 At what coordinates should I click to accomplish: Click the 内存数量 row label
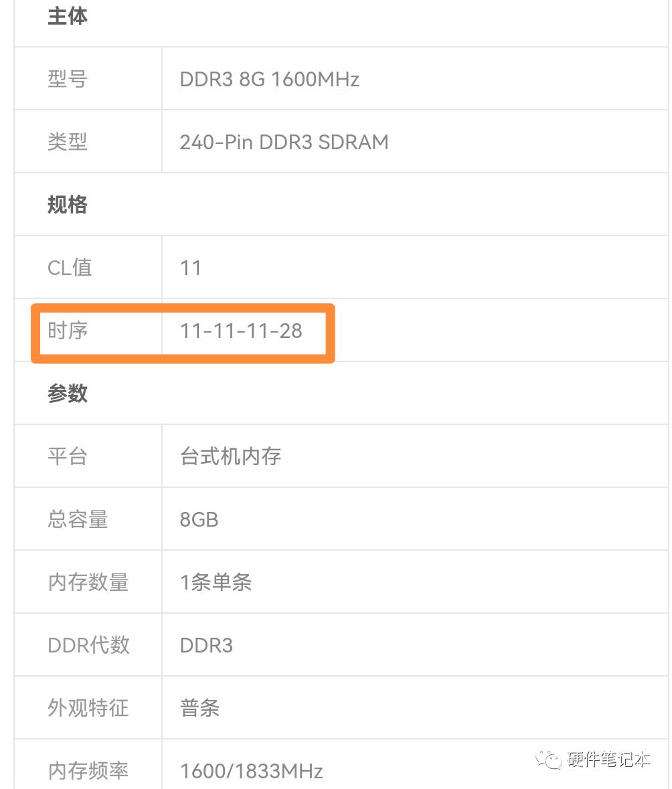point(88,582)
